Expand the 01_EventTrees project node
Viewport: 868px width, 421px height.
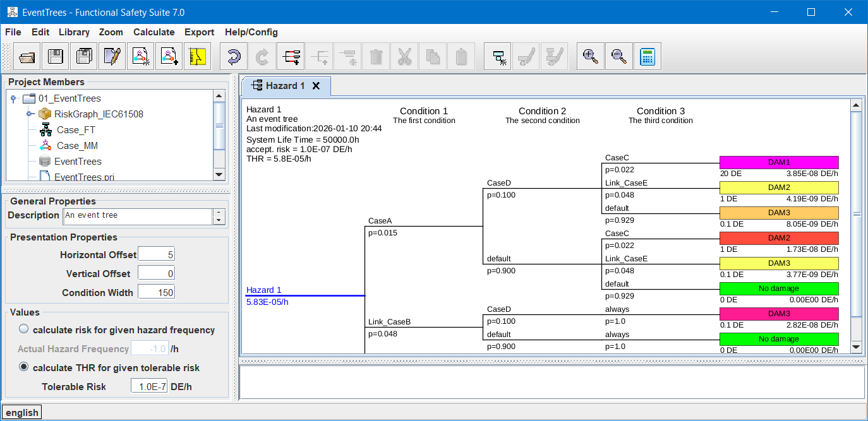[13, 98]
